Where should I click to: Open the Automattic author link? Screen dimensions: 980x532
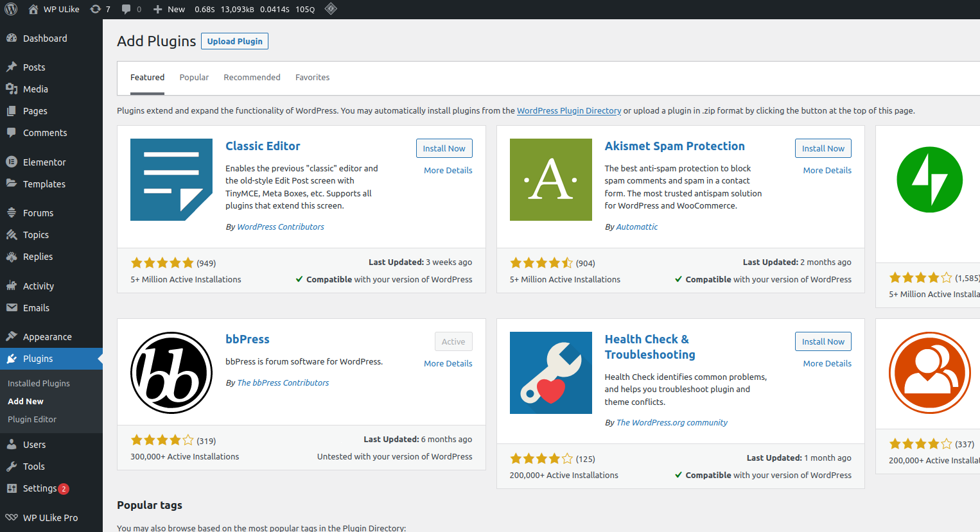[x=636, y=227]
